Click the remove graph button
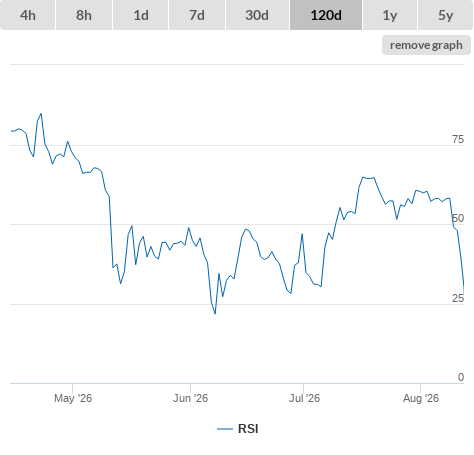Viewport: 474px width, 455px height. [426, 45]
